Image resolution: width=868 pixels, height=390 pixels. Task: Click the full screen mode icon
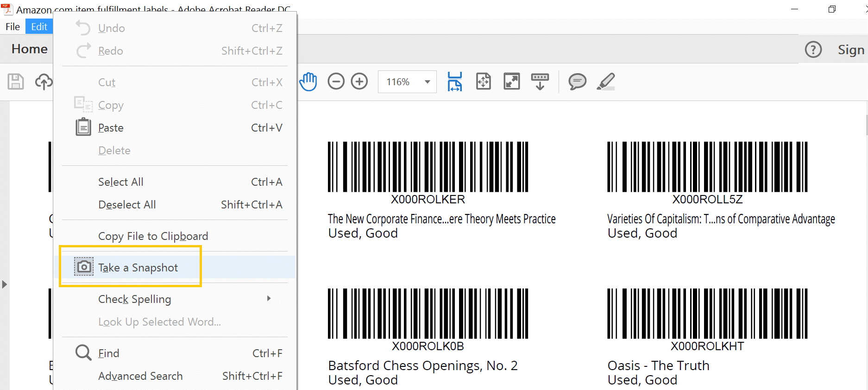pos(512,82)
